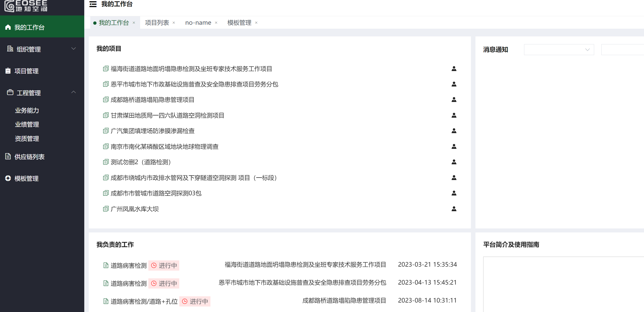
Task: Open project 广州凤凰水库大坝
Action: (134, 209)
